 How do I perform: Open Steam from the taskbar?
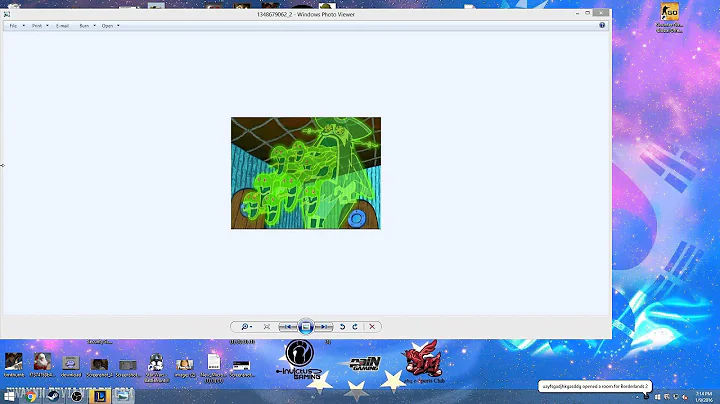pyautogui.click(x=53, y=396)
